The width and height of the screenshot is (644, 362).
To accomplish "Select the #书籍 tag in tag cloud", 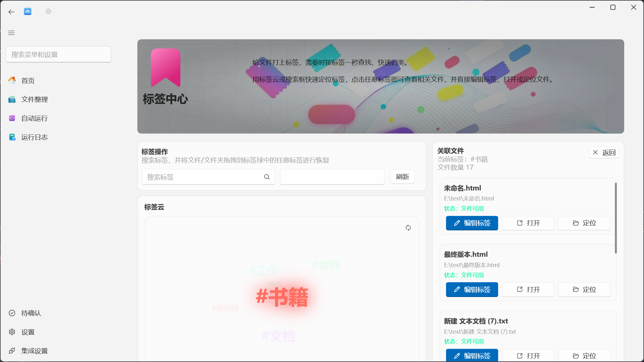I will coord(282,297).
